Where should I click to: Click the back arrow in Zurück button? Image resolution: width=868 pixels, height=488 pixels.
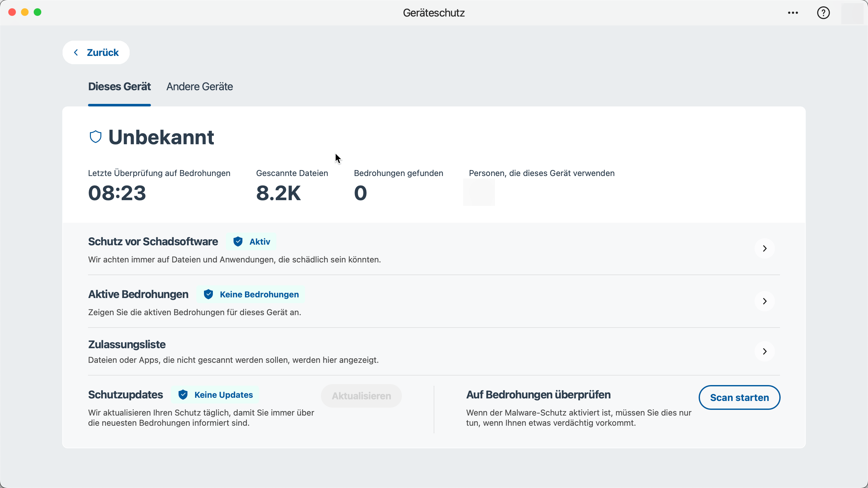click(x=76, y=52)
